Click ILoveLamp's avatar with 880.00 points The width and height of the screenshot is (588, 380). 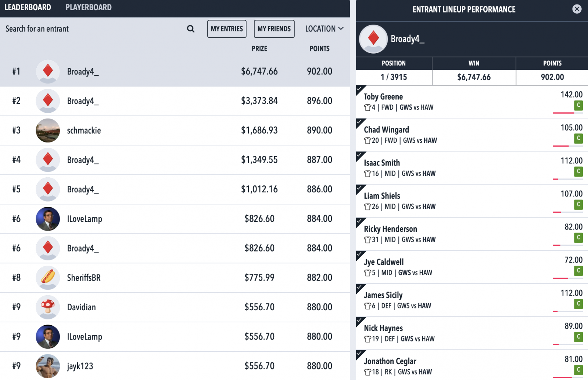pyautogui.click(x=48, y=337)
